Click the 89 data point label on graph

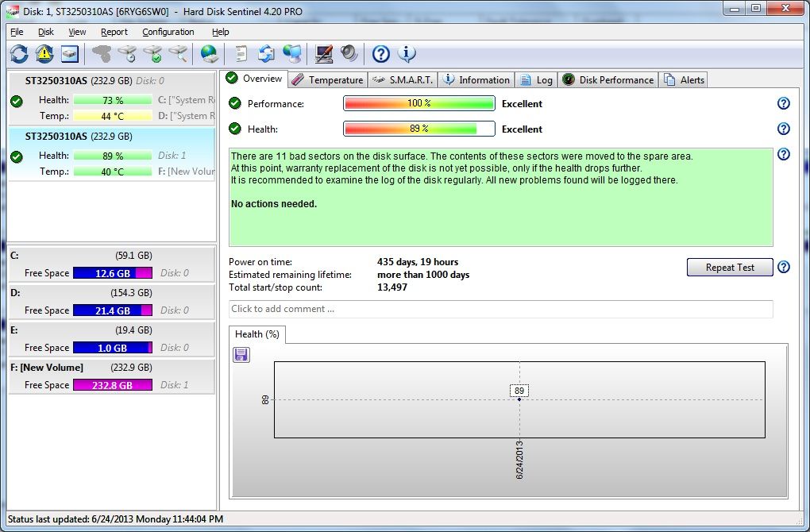pos(519,391)
